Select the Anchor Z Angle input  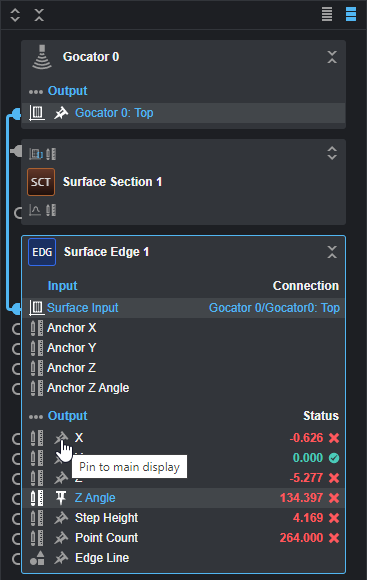point(88,388)
